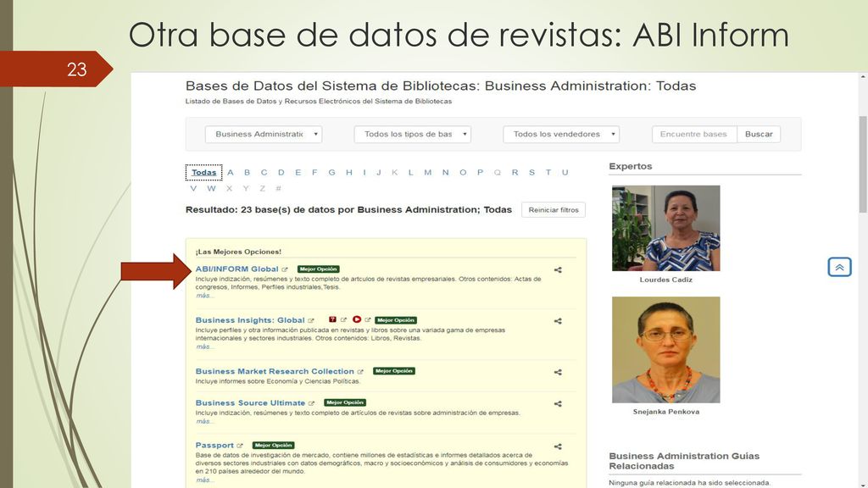Click 'Business Administration Guías Relacionadas' heading
868x488 pixels.
point(684,461)
